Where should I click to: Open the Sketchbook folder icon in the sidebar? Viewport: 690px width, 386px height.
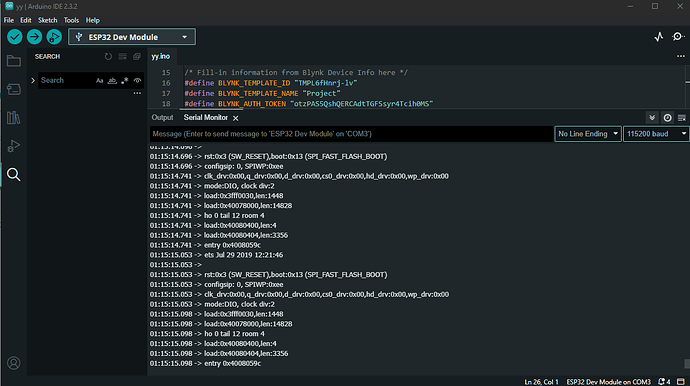click(14, 61)
